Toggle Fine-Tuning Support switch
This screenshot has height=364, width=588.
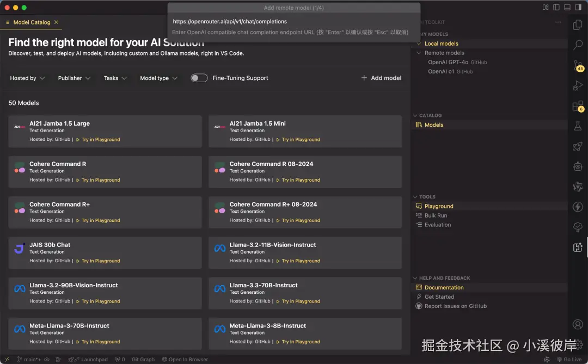pos(199,78)
